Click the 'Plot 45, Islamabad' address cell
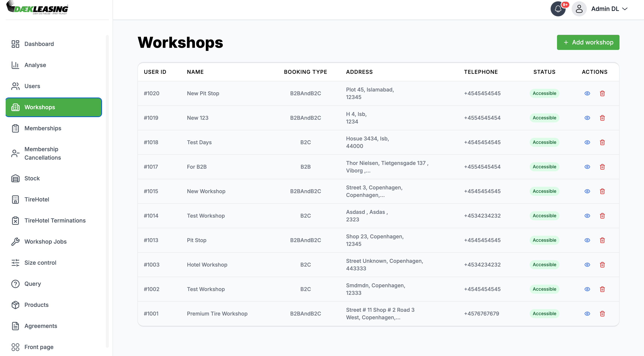Screen dimensions: 644x356 pos(370,93)
